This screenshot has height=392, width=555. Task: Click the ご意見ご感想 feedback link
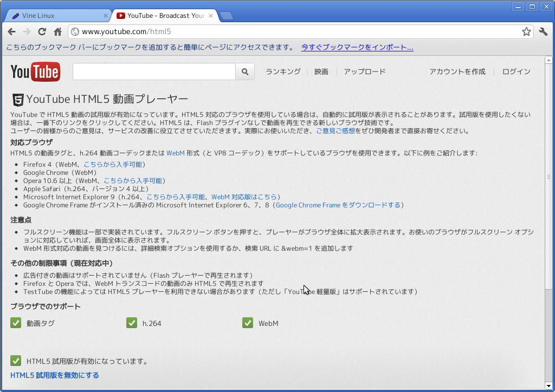pyautogui.click(x=335, y=131)
